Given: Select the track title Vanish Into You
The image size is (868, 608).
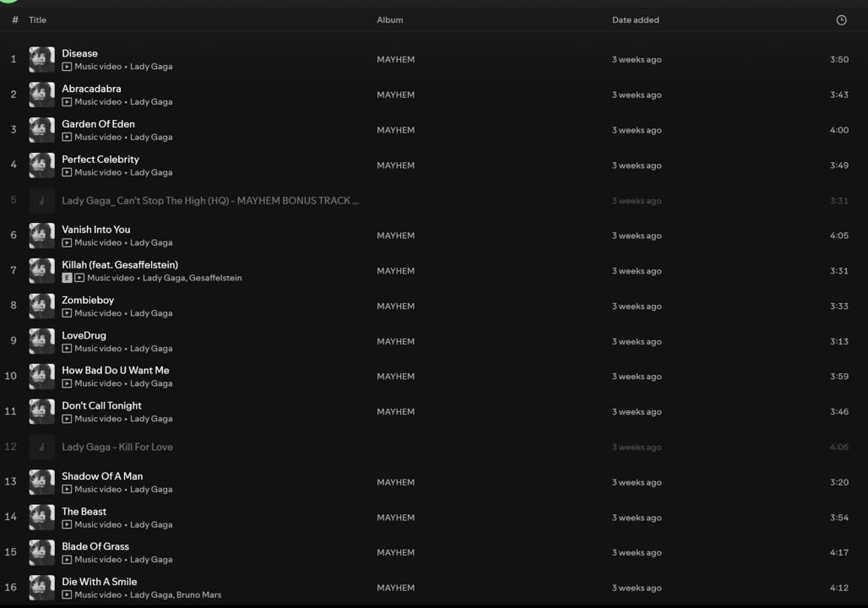Looking at the screenshot, I should coord(95,229).
